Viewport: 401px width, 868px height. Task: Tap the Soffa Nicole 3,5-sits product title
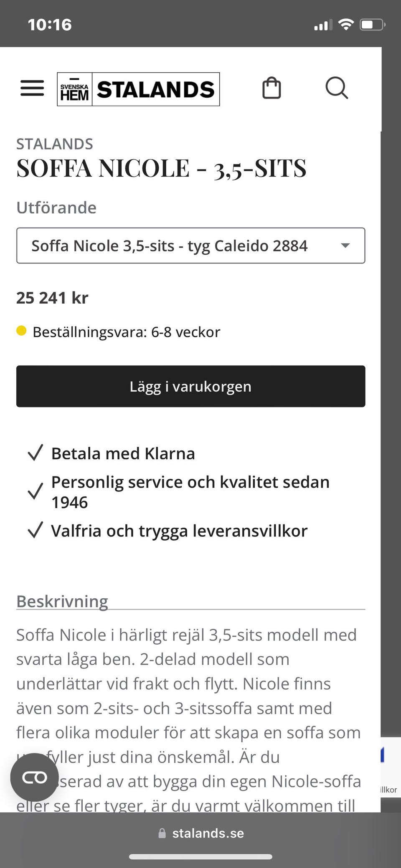pos(161,168)
